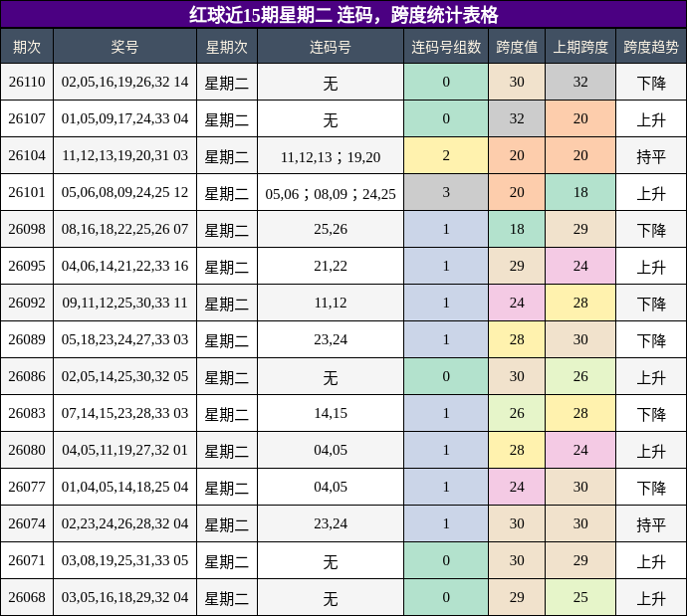
Task: Click the title 红球近15期星期二 连码,跨度统计表格
Action: click(343, 15)
